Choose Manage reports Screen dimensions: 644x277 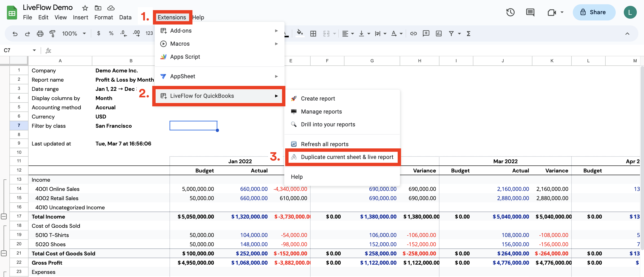coord(342,111)
